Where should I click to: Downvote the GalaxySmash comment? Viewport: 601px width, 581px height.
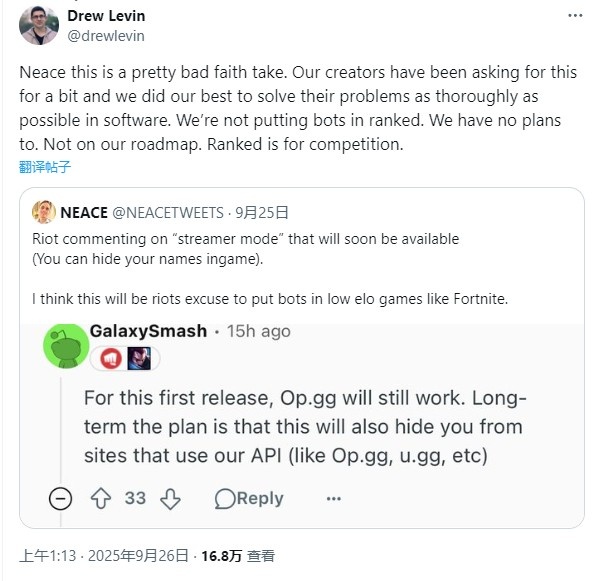coord(170,498)
